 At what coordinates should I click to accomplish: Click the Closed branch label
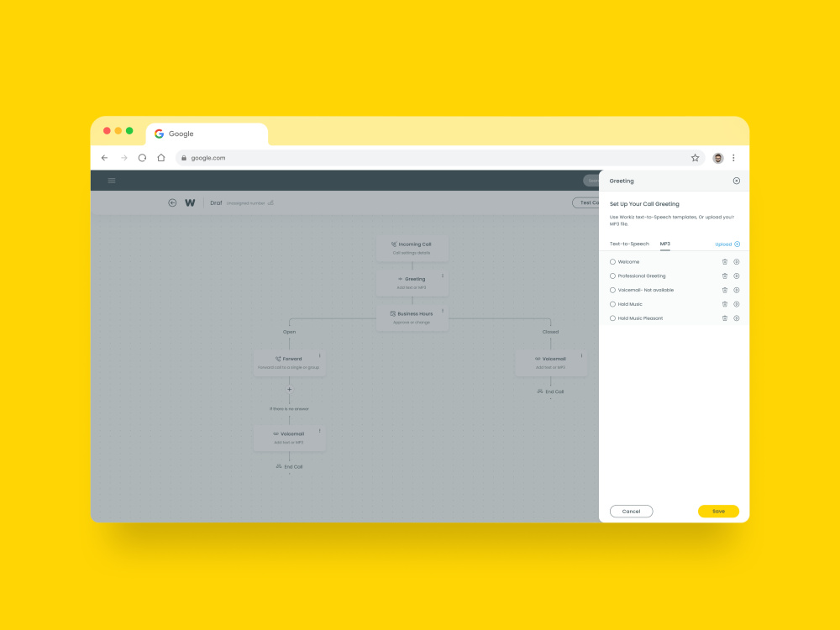(x=550, y=332)
